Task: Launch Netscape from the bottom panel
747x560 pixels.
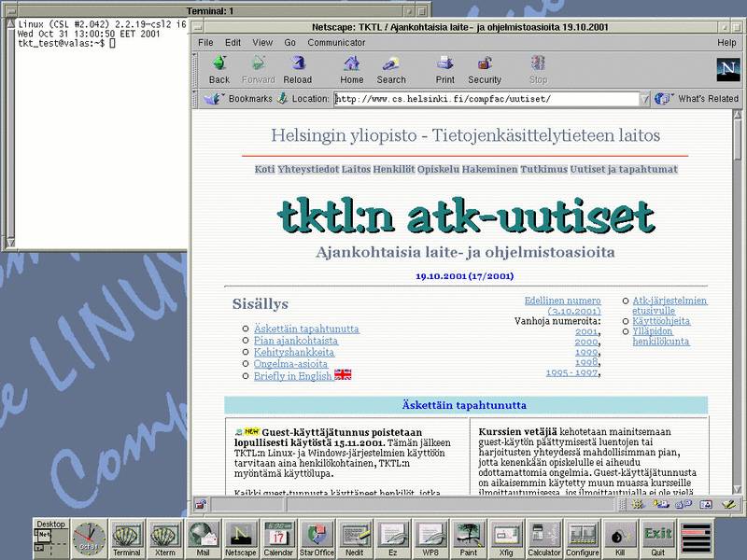Action: coord(241,539)
